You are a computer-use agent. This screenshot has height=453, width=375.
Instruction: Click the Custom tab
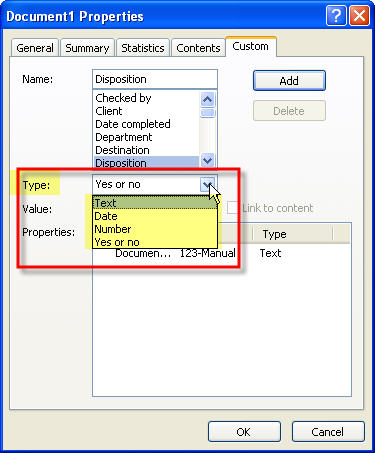[251, 46]
